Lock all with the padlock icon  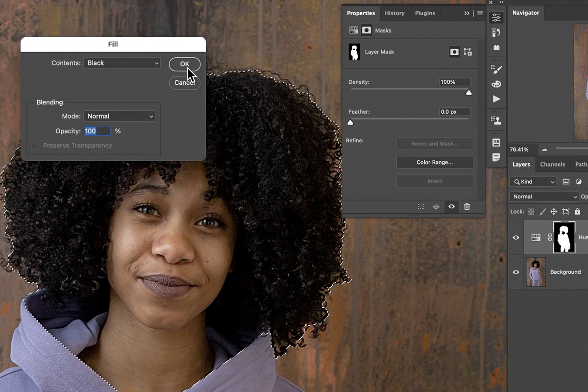(577, 212)
